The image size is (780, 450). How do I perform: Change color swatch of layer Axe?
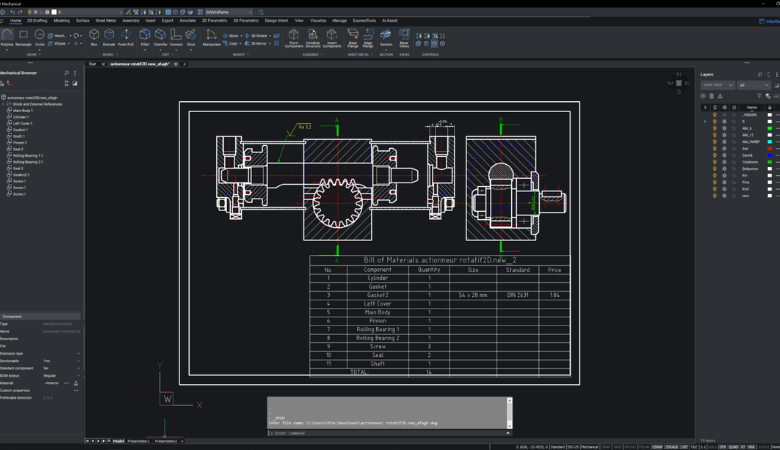[770, 148]
